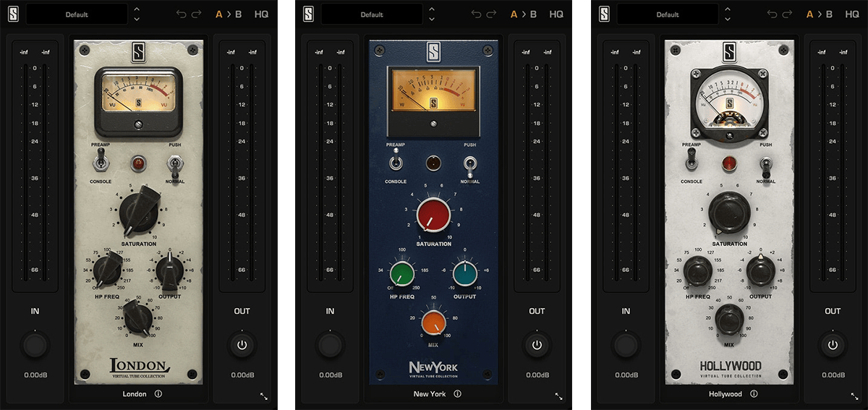Open the Default preset dropdown in London plugin
Viewport: 868px width, 410px height.
[76, 14]
